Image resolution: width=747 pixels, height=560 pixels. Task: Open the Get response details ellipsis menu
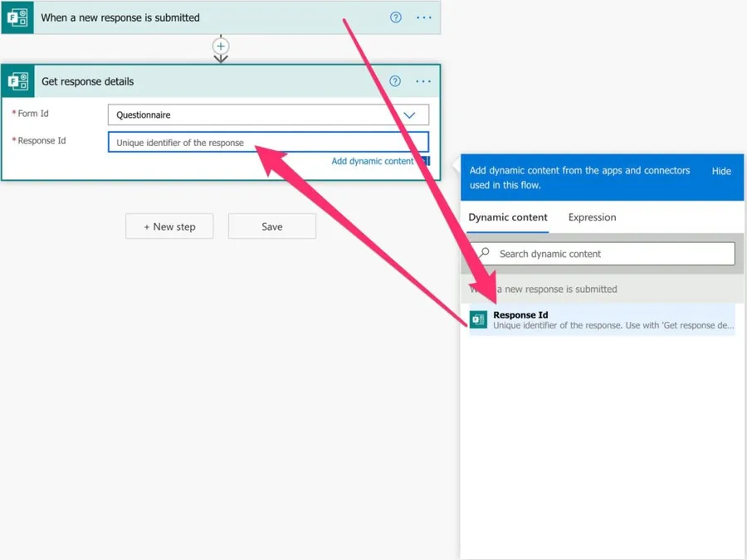click(x=423, y=81)
